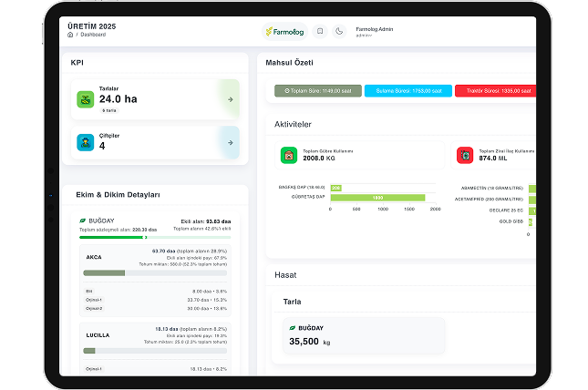Go to Dashboard breadcrumb link
Image resolution: width=588 pixels, height=390 pixels.
pos(93,35)
